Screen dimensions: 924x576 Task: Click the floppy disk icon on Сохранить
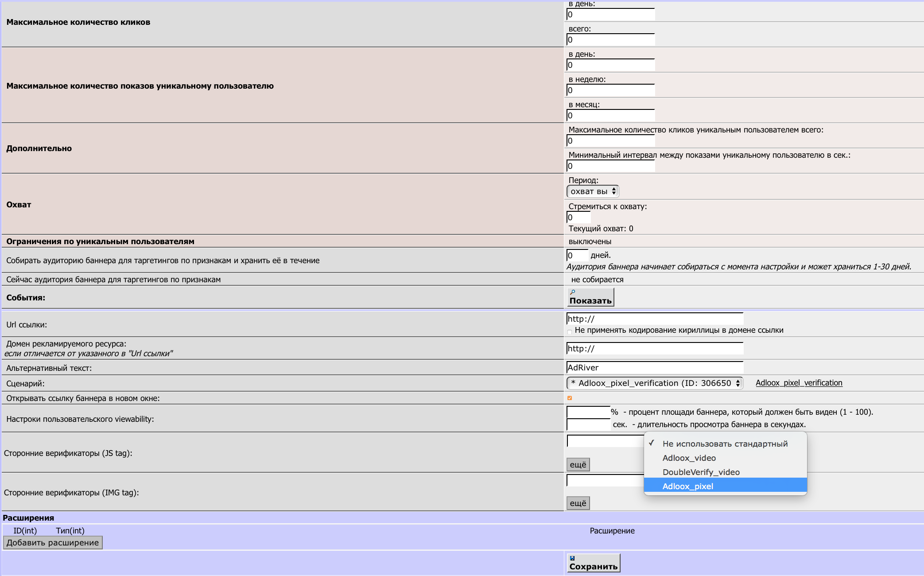(x=572, y=558)
